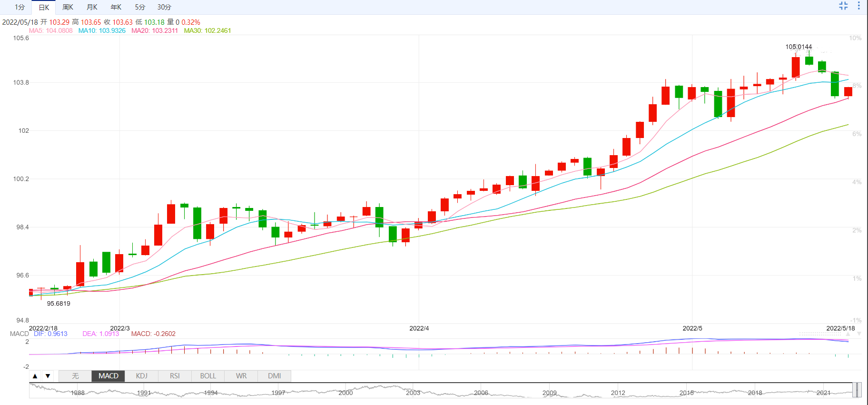
Task: Open the 月K monthly chart
Action: click(x=92, y=7)
